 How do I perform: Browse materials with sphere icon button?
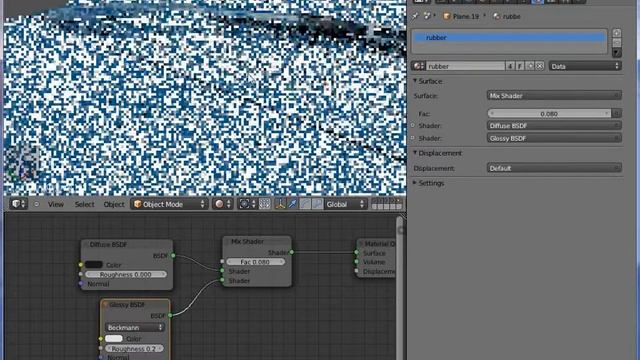point(418,66)
